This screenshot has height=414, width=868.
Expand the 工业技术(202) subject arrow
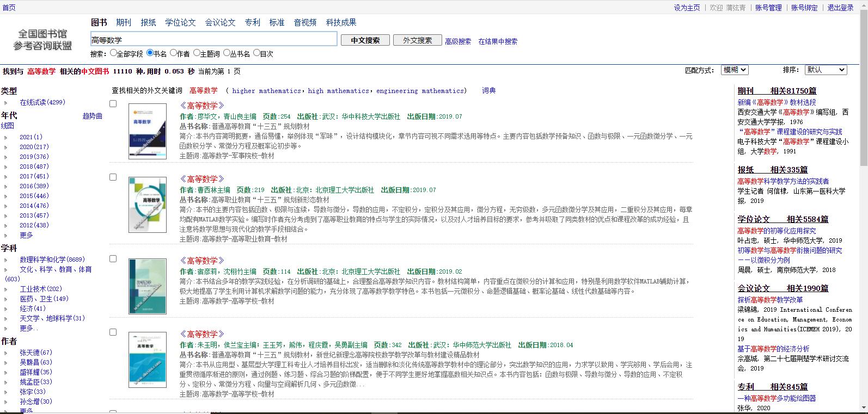6,289
